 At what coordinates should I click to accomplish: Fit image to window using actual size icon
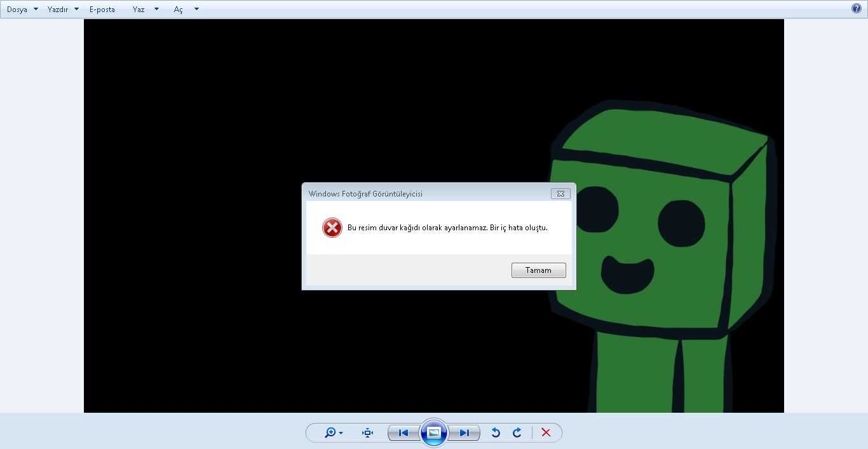(x=367, y=432)
